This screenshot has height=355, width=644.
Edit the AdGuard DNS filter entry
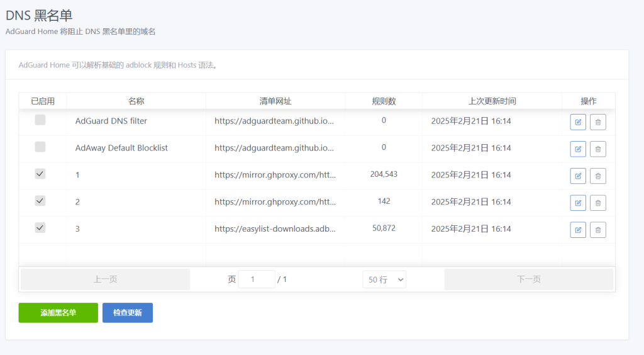(578, 122)
